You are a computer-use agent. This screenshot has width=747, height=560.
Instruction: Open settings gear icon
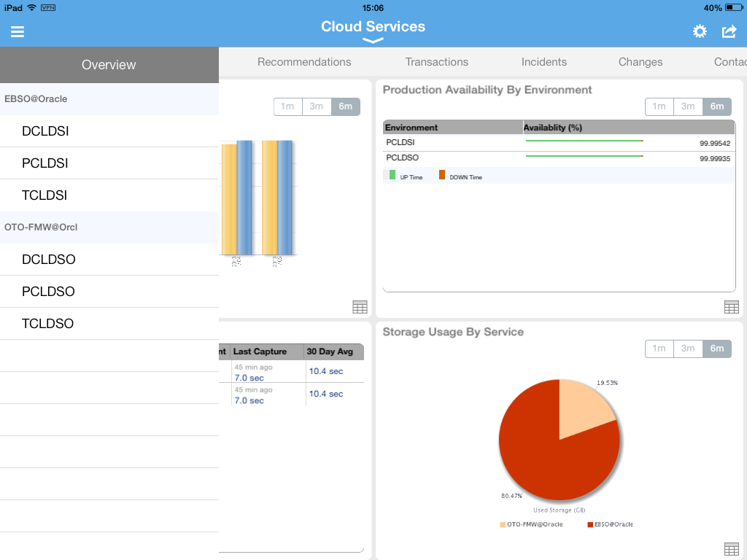coord(700,31)
